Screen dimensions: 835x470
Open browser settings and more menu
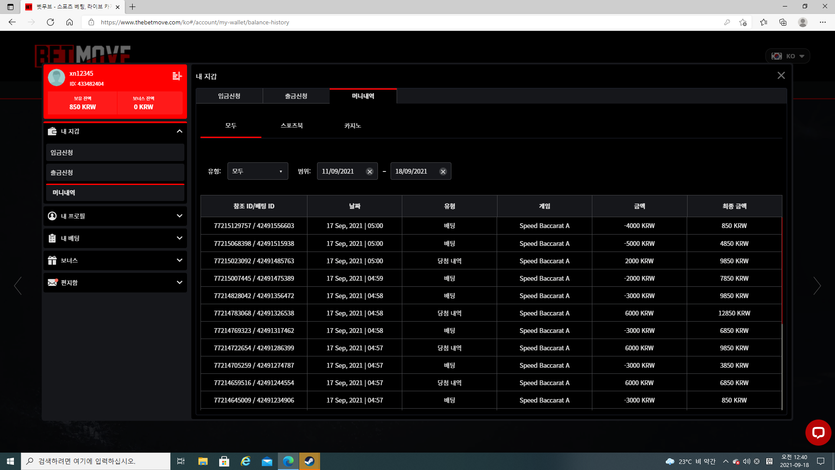tap(823, 22)
